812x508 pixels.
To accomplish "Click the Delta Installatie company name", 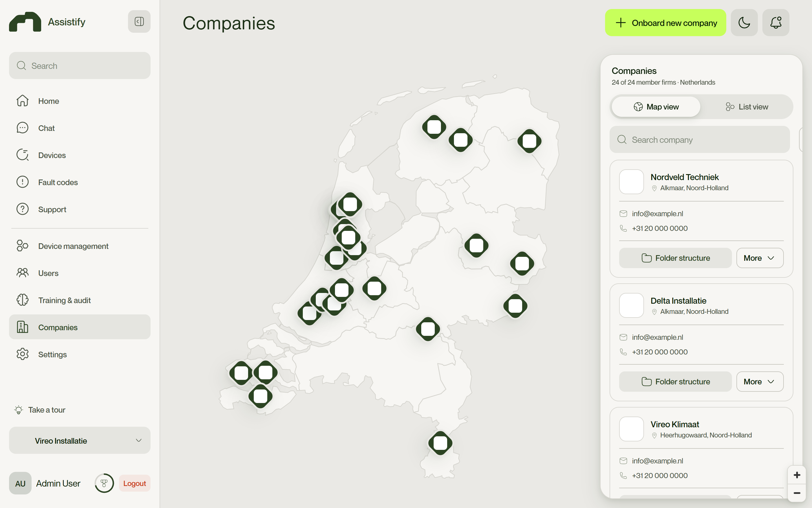I will 678,301.
